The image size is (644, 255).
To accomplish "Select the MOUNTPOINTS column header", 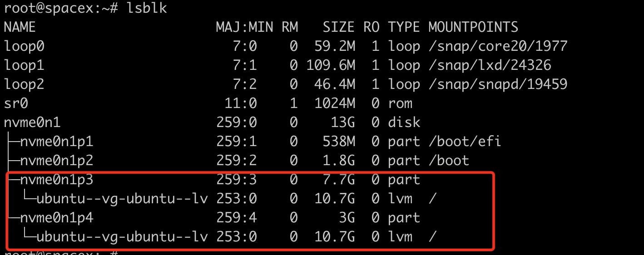I will point(473,27).
